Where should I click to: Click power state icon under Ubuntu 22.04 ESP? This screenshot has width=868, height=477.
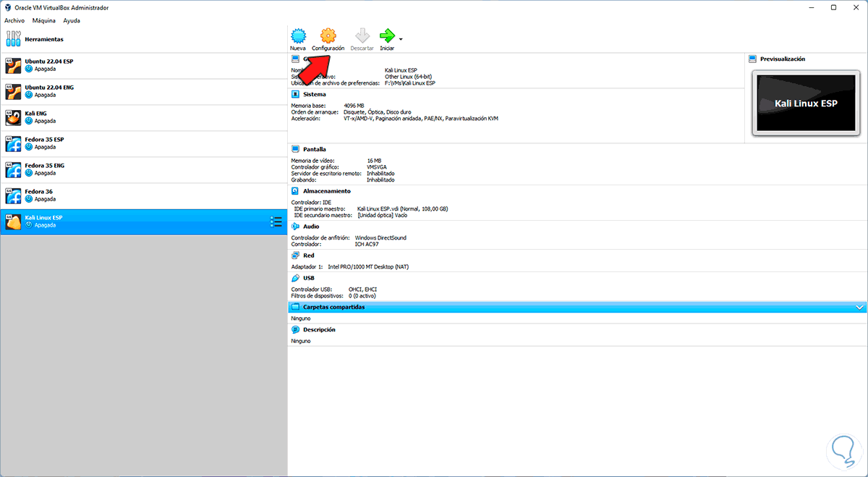(29, 69)
